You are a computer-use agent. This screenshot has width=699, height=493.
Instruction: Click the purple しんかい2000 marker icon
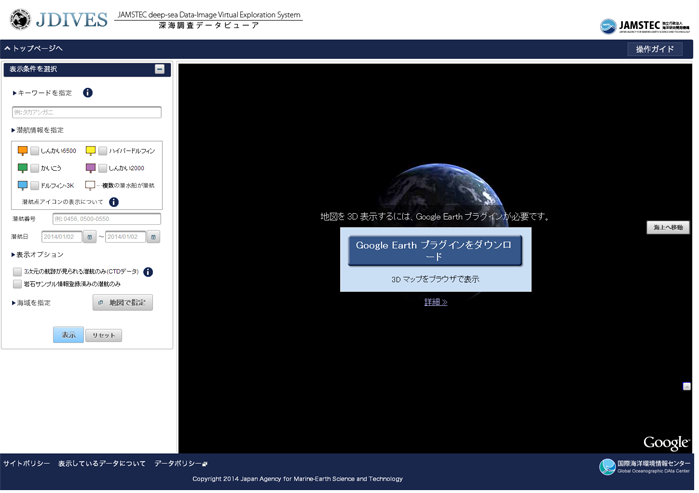tap(90, 168)
